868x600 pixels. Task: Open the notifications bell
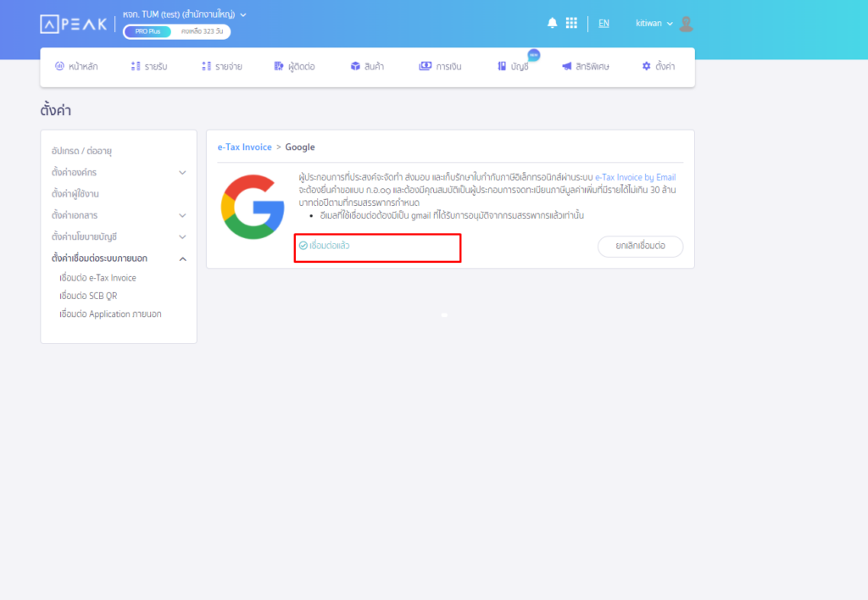[x=552, y=23]
